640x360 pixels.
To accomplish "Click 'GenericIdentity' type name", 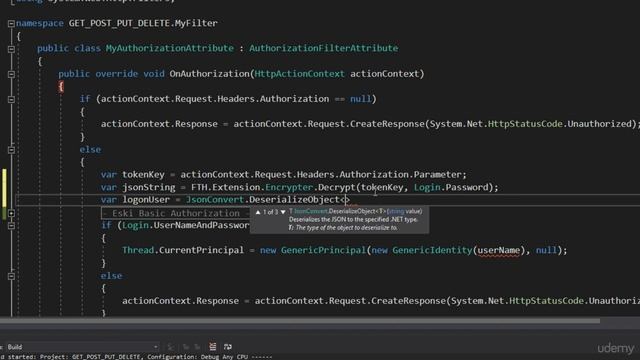I will click(432, 250).
